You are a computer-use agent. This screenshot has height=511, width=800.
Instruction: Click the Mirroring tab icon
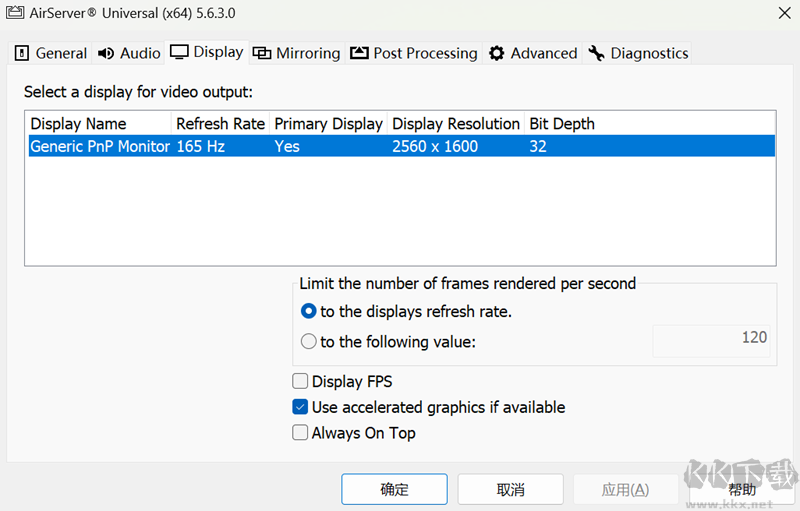click(261, 53)
